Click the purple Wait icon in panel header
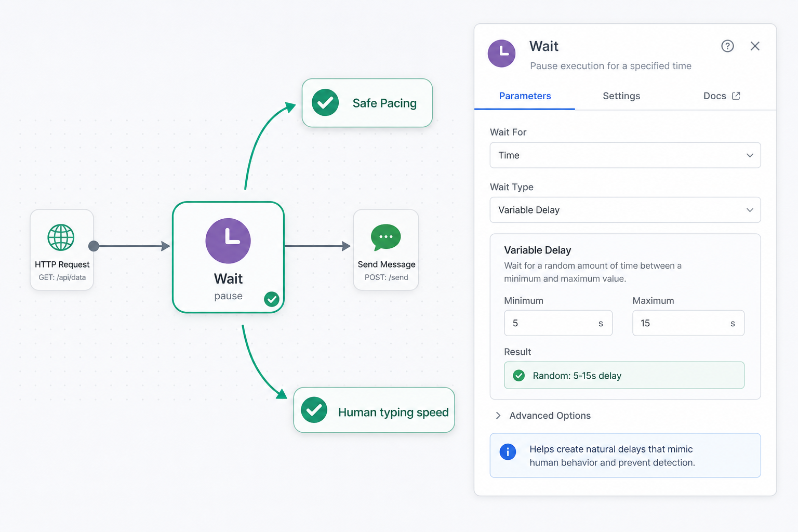Viewport: 798px width, 532px height. click(501, 54)
